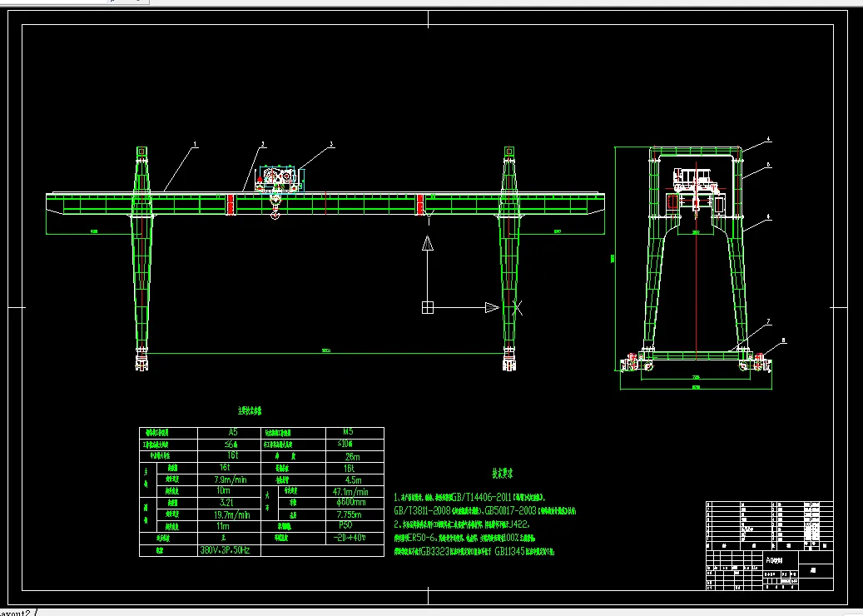Select the GB11345 standard text
The height and width of the screenshot is (616, 863).
509,550
